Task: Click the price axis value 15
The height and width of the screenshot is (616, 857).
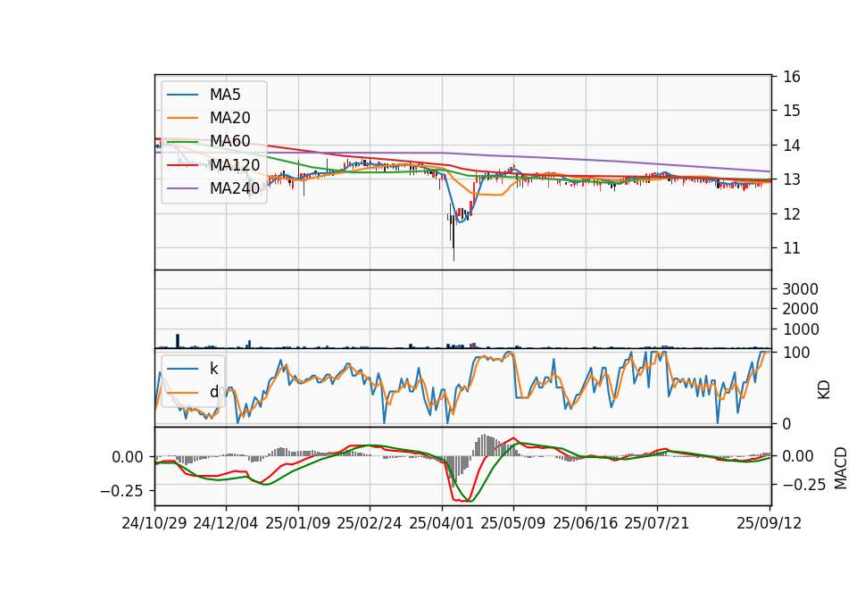Action: coord(792,111)
